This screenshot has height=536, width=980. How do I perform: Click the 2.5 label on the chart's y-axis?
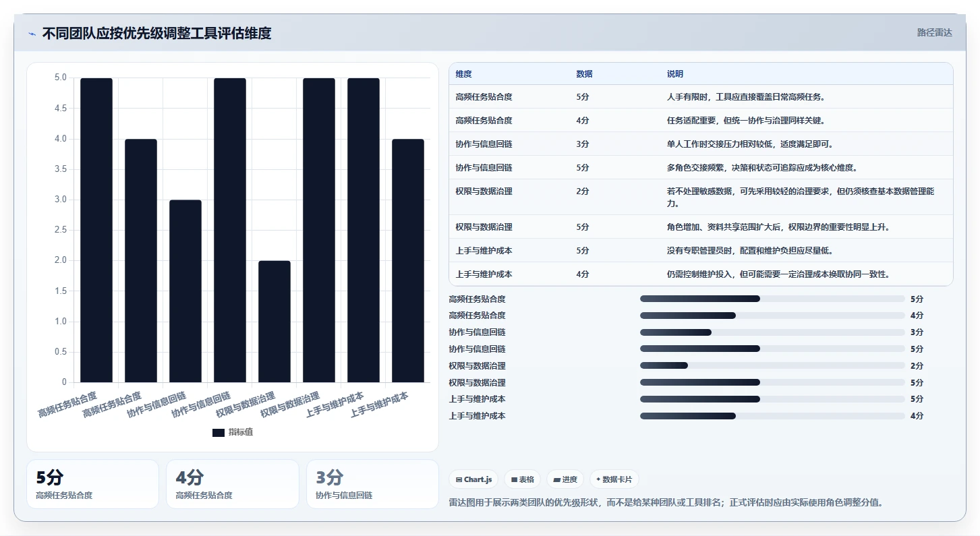tap(61, 231)
